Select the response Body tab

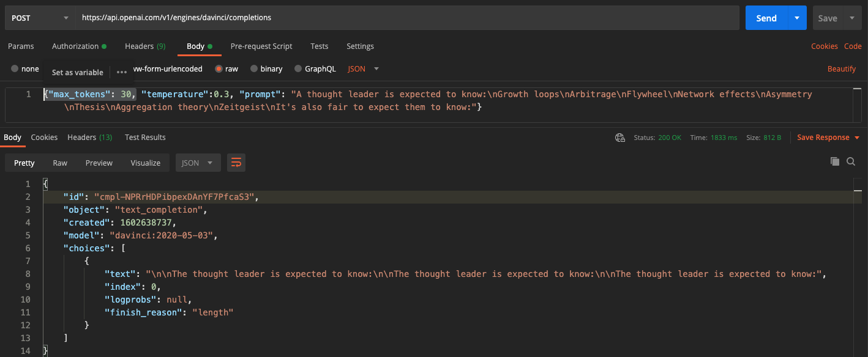12,138
